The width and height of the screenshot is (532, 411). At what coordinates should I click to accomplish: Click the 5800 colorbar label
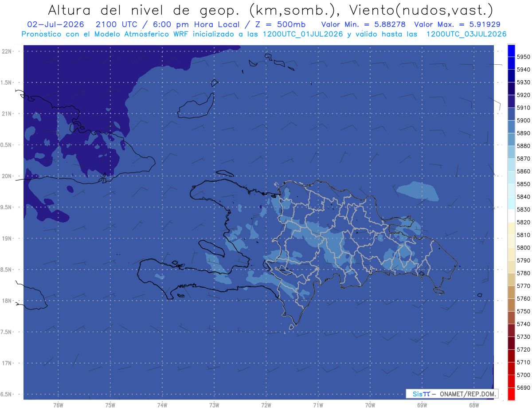coord(524,248)
